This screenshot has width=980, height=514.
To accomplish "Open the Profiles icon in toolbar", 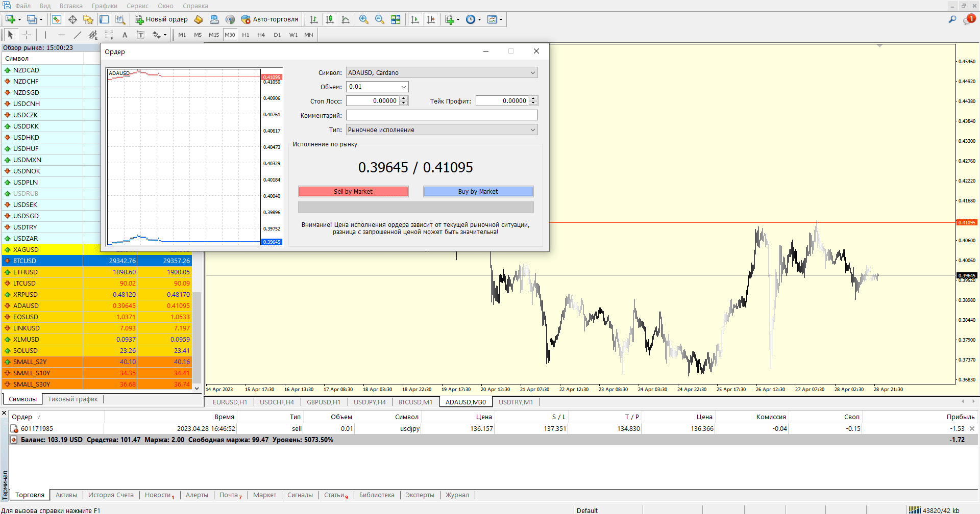I will point(32,19).
